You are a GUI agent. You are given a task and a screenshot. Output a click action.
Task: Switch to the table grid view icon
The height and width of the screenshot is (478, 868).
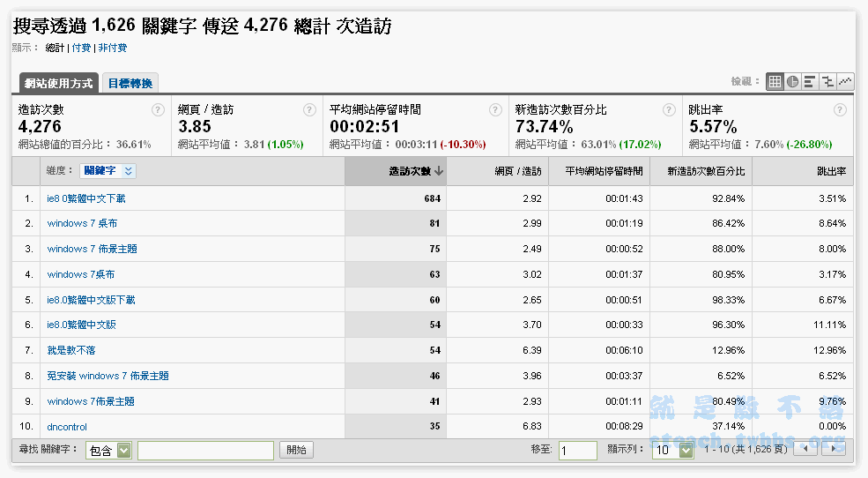[x=775, y=81]
